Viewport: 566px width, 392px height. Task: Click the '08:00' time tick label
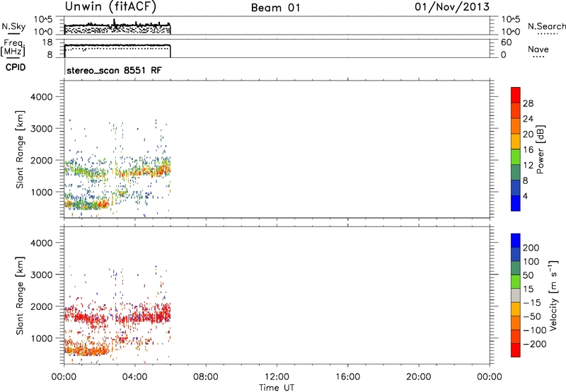206,377
